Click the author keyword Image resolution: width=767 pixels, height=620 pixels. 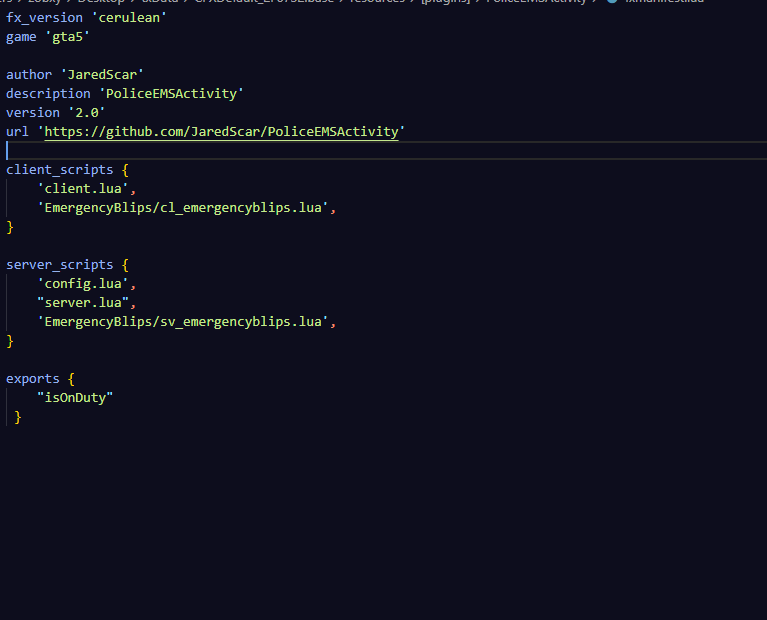(29, 74)
